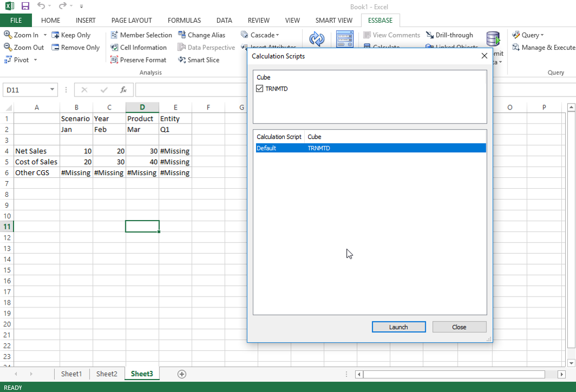Image resolution: width=576 pixels, height=392 pixels.
Task: Click the Redo arrow icon
Action: point(63,6)
